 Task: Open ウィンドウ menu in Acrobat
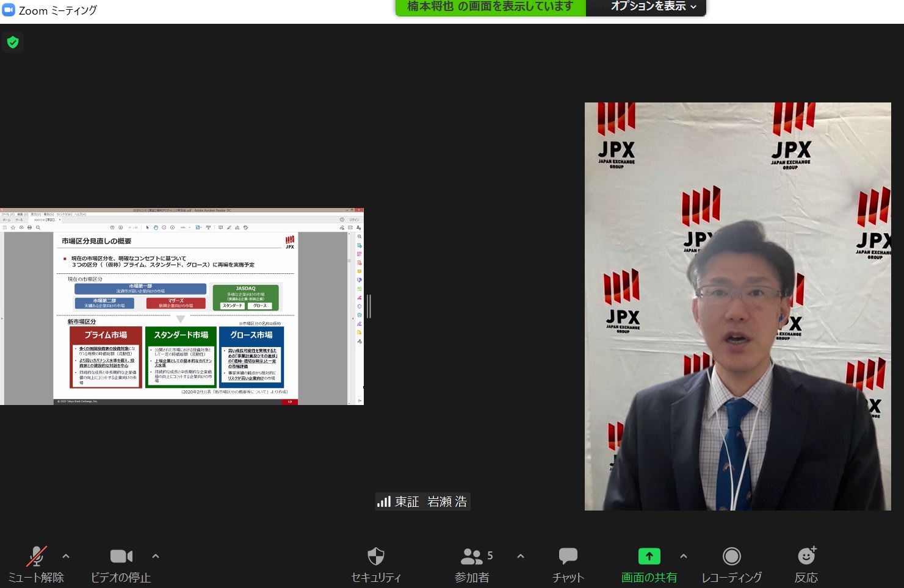tap(64, 215)
